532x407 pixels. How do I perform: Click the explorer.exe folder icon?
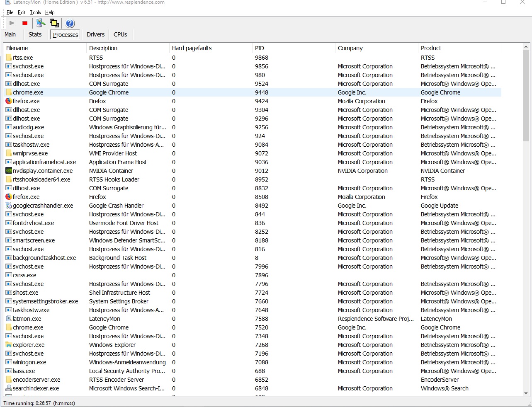coord(9,345)
